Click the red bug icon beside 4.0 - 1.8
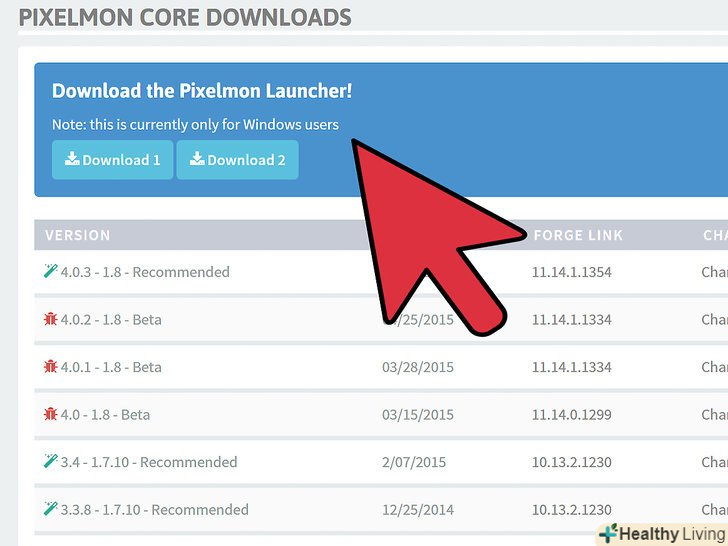728x546 pixels. [x=51, y=414]
